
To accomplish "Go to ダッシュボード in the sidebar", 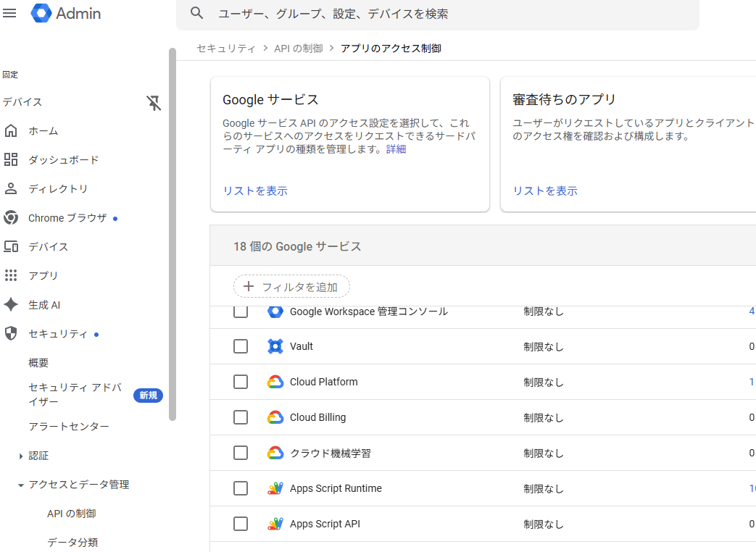I will (63, 160).
